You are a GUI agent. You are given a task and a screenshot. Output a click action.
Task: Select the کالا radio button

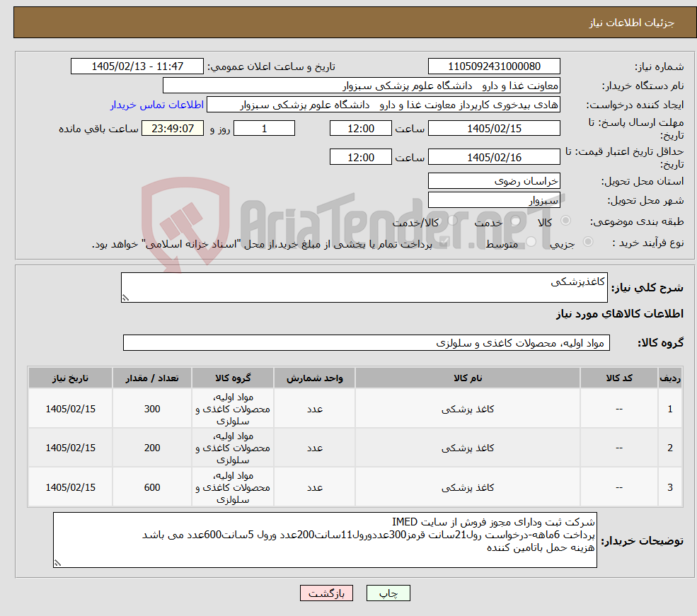pos(566,221)
